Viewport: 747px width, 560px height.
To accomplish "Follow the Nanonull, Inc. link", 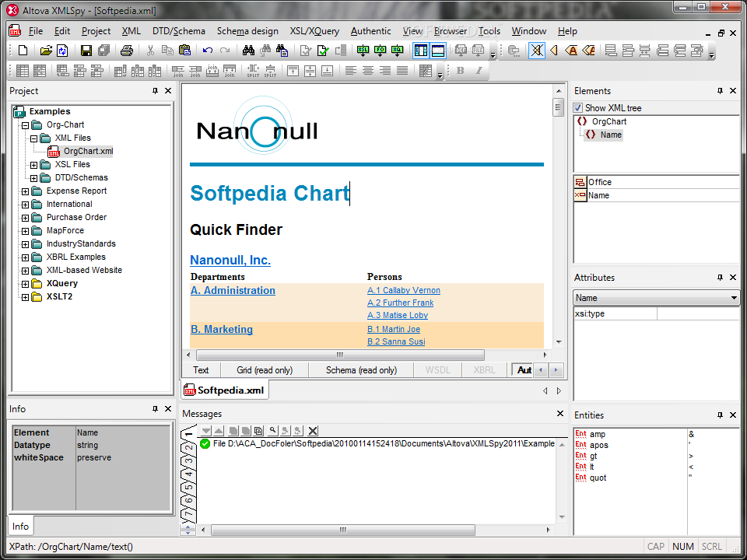I will tap(230, 260).
